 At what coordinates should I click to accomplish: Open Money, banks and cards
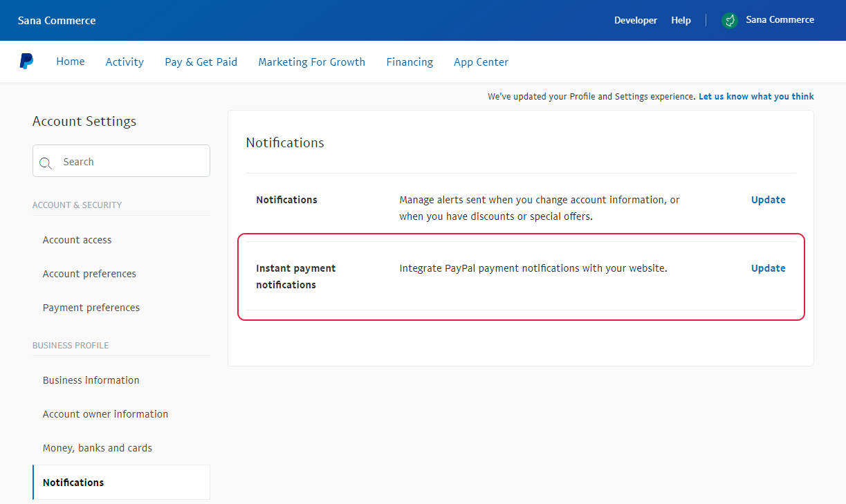(98, 448)
